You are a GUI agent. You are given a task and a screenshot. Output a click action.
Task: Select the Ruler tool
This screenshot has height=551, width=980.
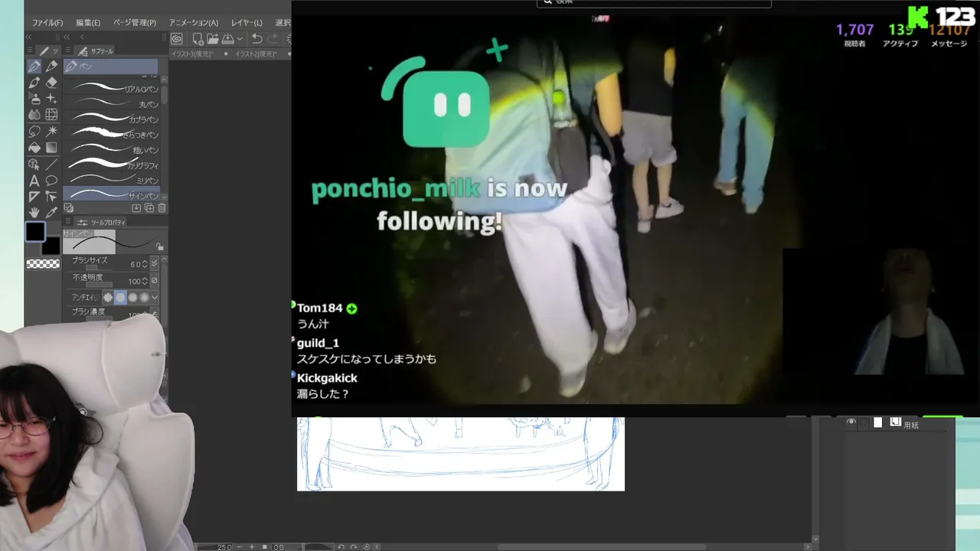pyautogui.click(x=34, y=197)
